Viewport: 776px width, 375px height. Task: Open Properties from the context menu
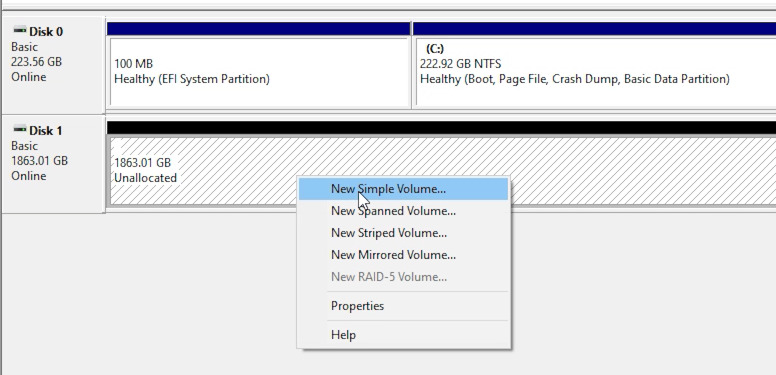(x=403, y=306)
